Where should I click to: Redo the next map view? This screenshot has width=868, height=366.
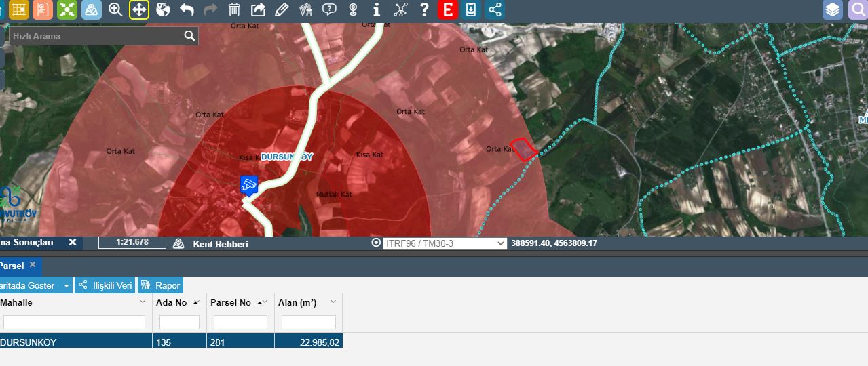pyautogui.click(x=210, y=9)
